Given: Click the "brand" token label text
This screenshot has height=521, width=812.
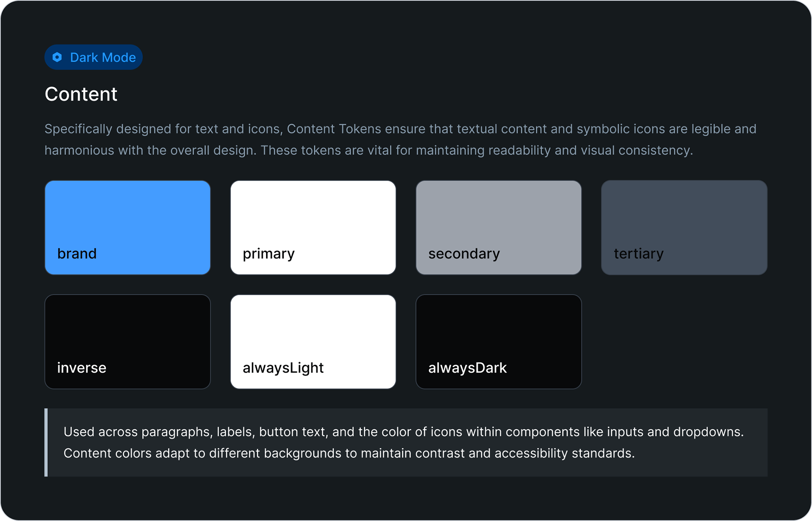Looking at the screenshot, I should [x=77, y=254].
